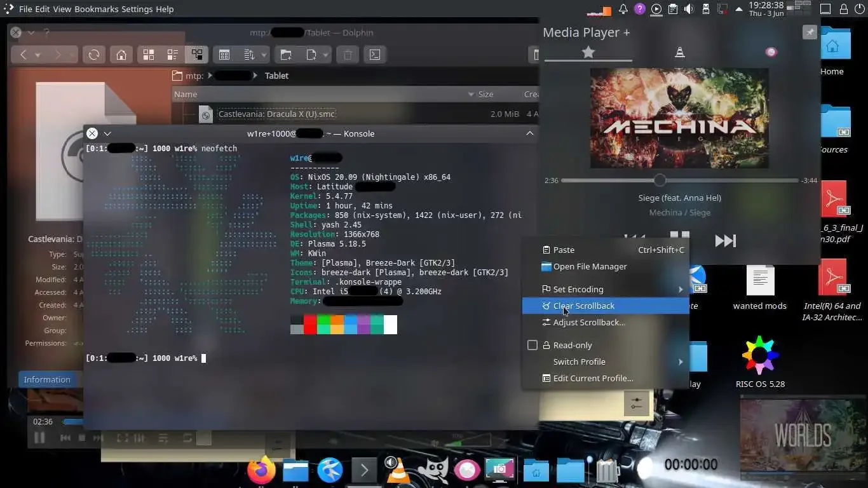Screen dimensions: 868x488
Task: Open the Settings menu in the menu bar
Action: [x=137, y=9]
